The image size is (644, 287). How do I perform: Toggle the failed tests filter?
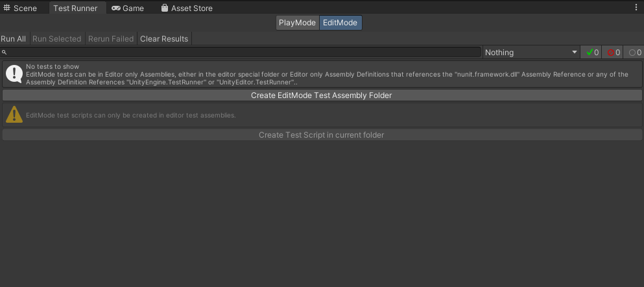tap(614, 52)
